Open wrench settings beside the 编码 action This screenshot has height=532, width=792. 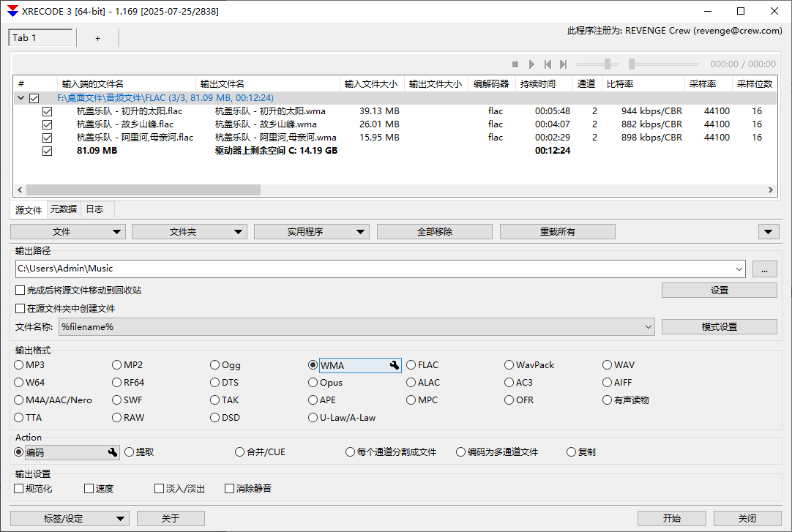pyautogui.click(x=113, y=452)
